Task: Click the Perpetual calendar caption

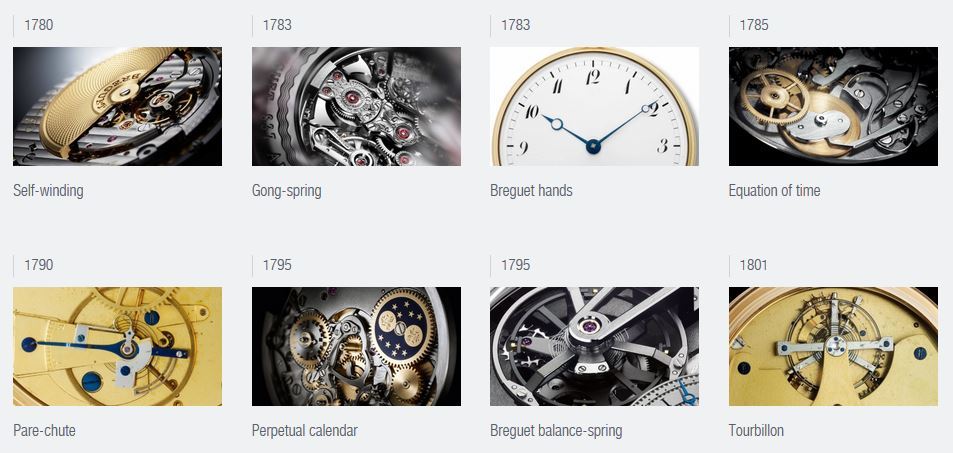Action: (x=304, y=431)
